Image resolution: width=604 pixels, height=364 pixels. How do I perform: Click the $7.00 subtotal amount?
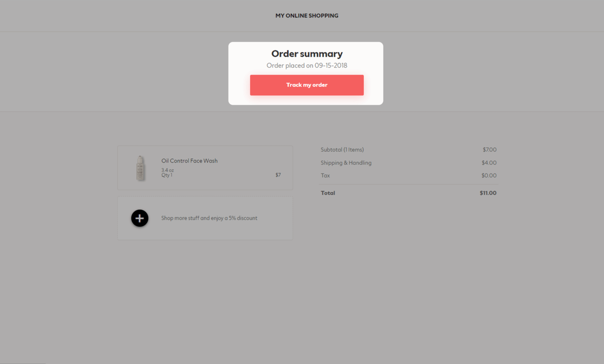pos(490,150)
